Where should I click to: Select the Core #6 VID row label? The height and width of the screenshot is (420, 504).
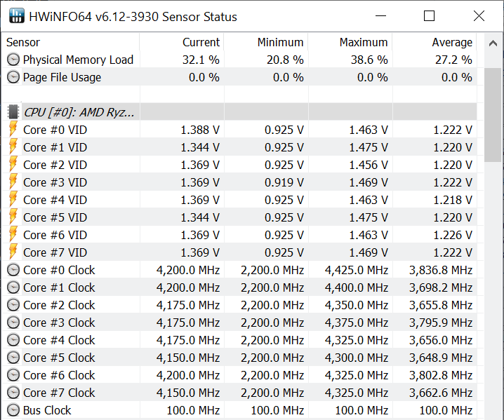coord(55,235)
